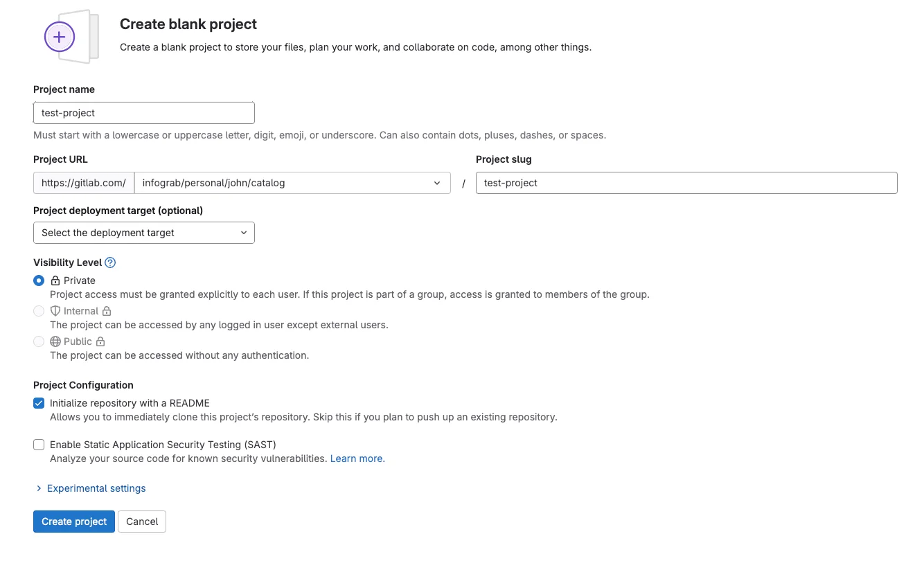Click the Create project button
The image size is (924, 561).
73,521
